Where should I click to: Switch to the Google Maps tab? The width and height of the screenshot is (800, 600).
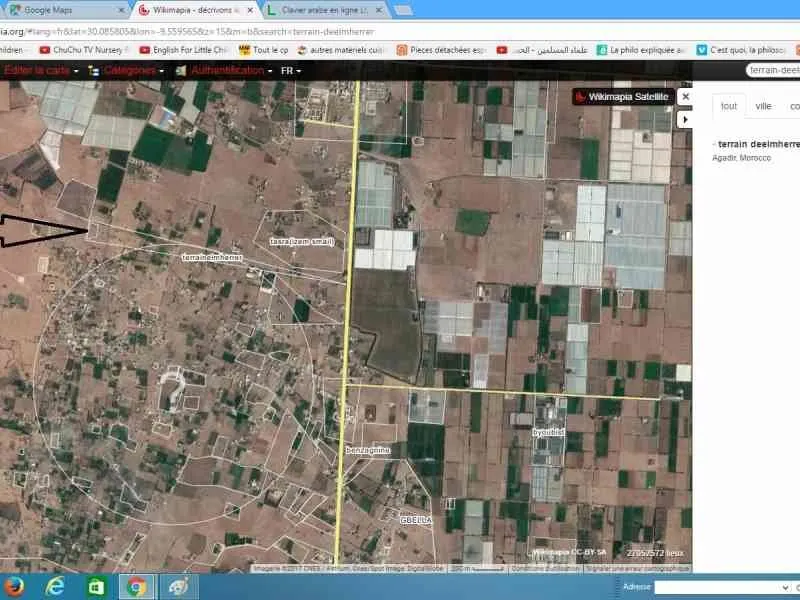click(x=64, y=10)
